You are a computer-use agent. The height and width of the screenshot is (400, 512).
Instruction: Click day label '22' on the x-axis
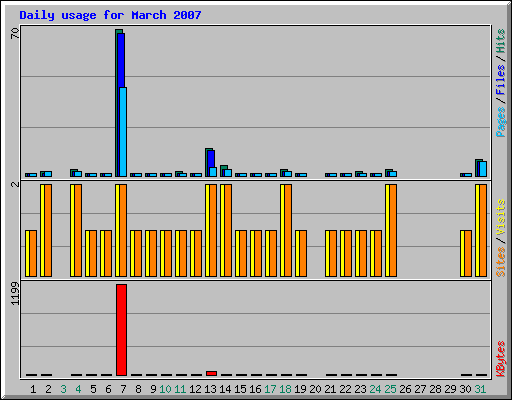[345, 389]
